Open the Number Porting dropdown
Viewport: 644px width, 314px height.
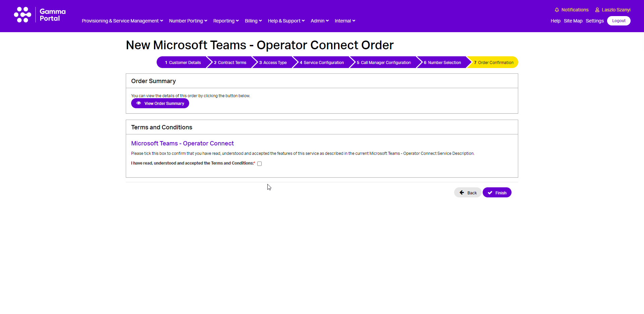pos(188,21)
